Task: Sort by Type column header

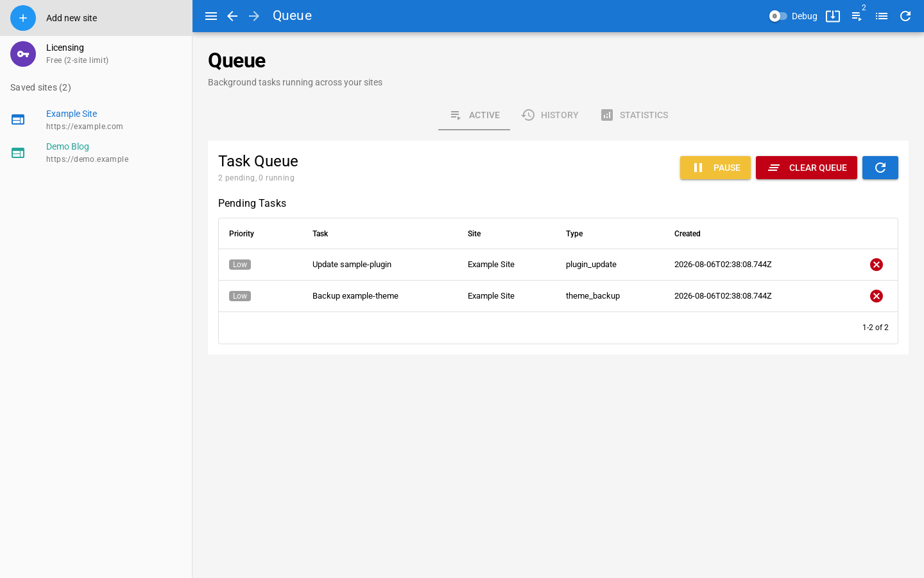Action: pyautogui.click(x=574, y=234)
